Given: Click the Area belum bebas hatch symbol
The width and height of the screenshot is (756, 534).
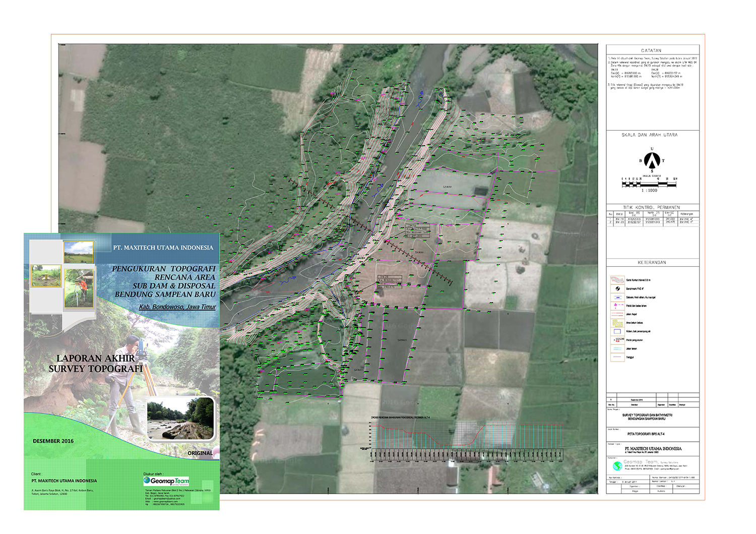Looking at the screenshot, I should coord(617,323).
